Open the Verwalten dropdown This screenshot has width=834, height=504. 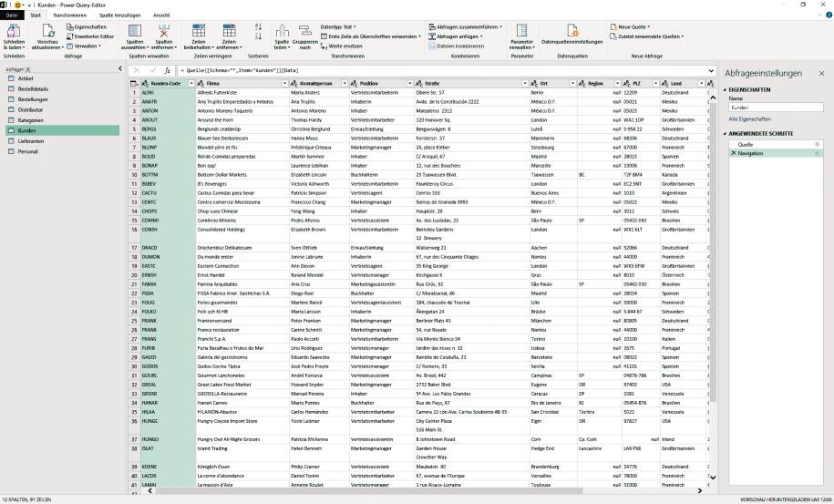point(84,46)
